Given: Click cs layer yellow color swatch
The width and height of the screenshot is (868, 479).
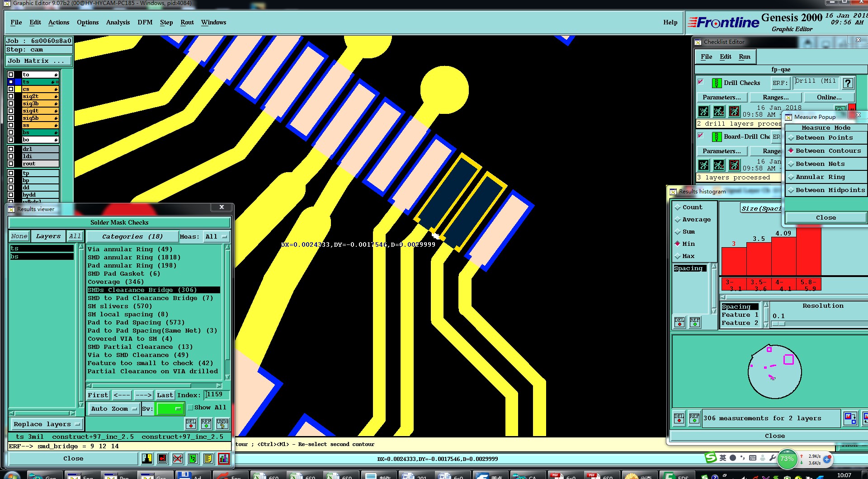Looking at the screenshot, I should [x=18, y=89].
